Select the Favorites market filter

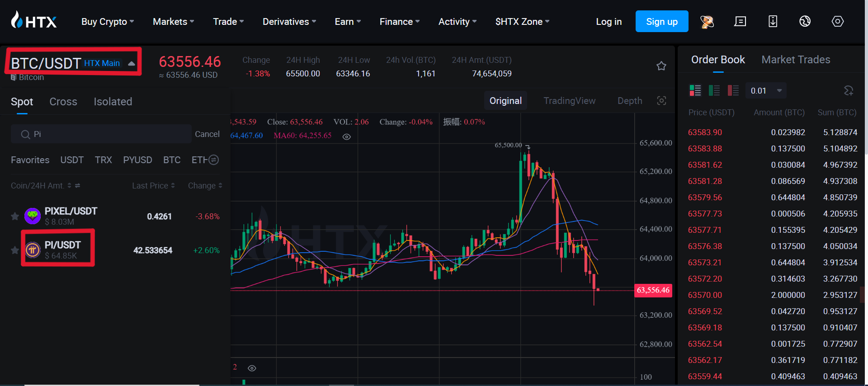pos(30,160)
